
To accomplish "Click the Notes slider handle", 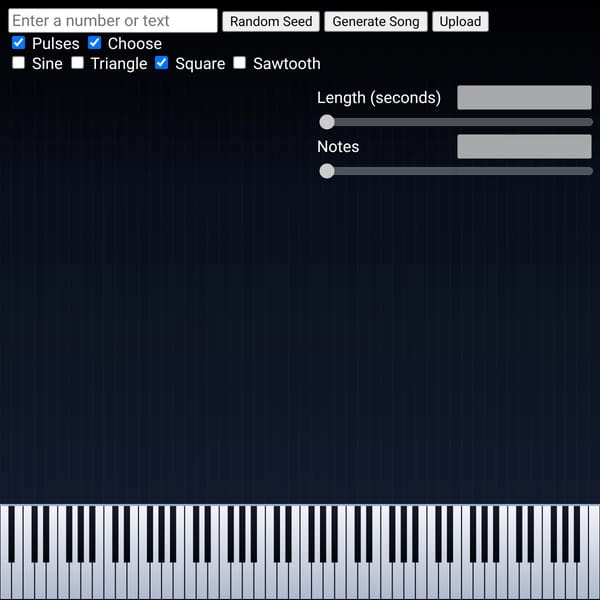I will pyautogui.click(x=327, y=171).
